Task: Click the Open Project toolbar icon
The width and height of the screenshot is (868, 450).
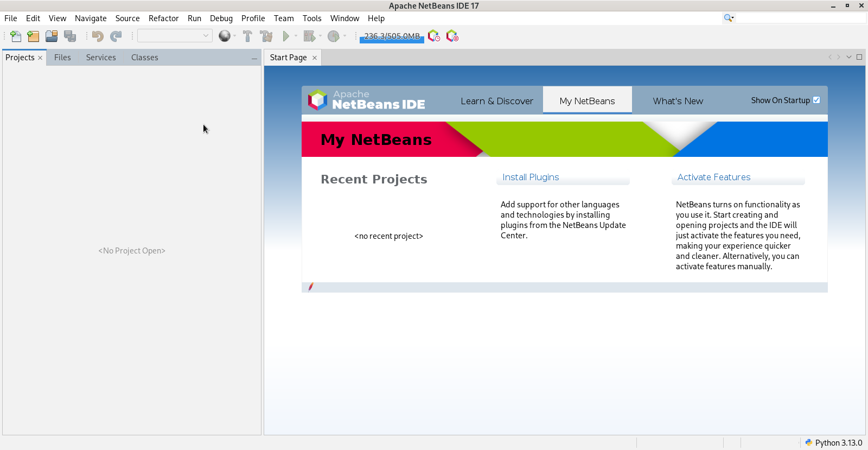Action: point(52,36)
